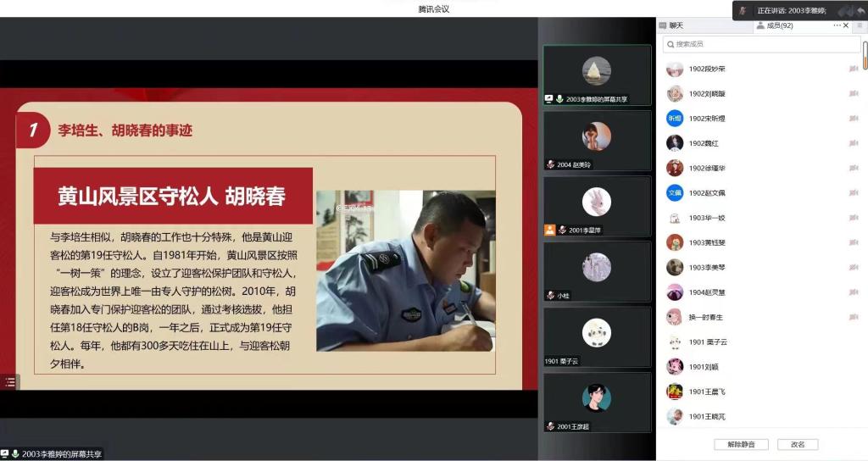The width and height of the screenshot is (868, 461).
Task: Click the muted mic icon on 2004 赵美玲 tile
Action: pyautogui.click(x=551, y=164)
